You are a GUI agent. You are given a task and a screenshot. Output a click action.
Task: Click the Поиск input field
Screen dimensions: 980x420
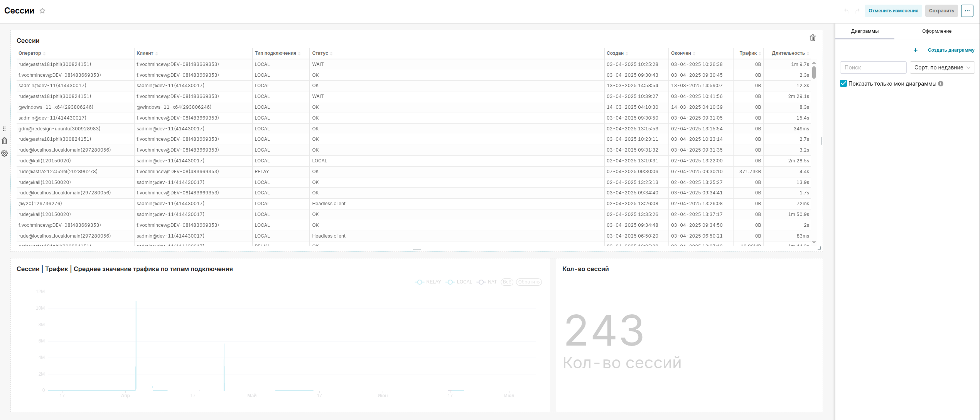click(x=873, y=67)
